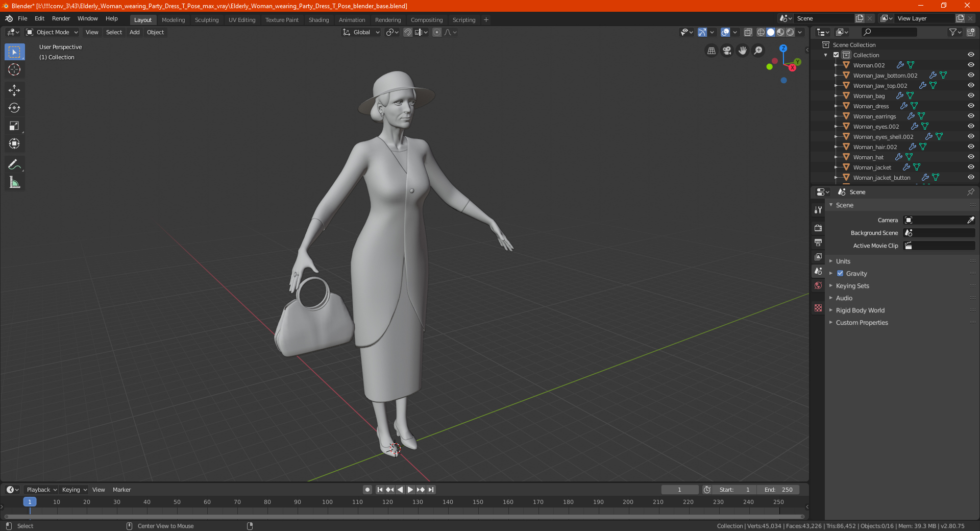Choose the Move tool
The image size is (980, 531).
[14, 90]
